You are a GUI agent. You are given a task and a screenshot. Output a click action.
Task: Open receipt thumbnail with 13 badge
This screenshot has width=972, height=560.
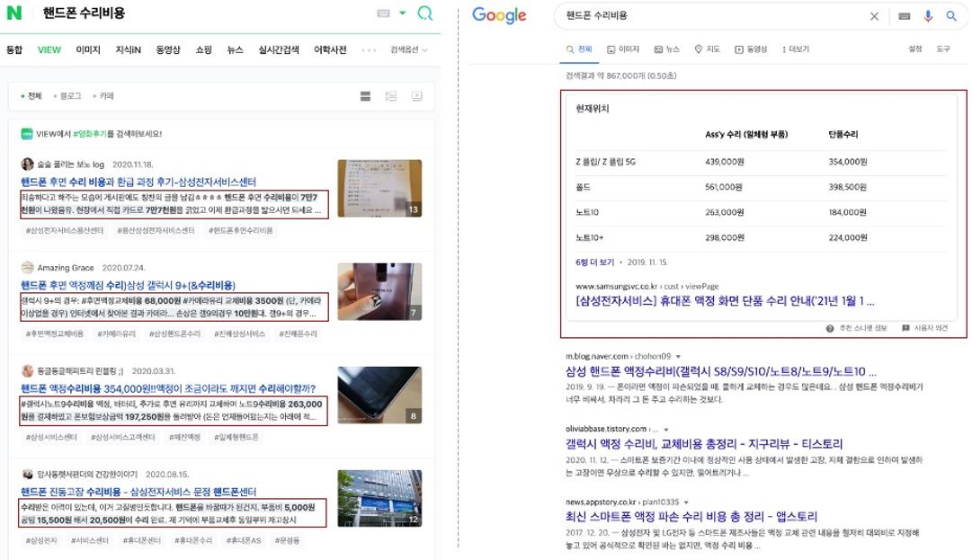pyautogui.click(x=379, y=189)
